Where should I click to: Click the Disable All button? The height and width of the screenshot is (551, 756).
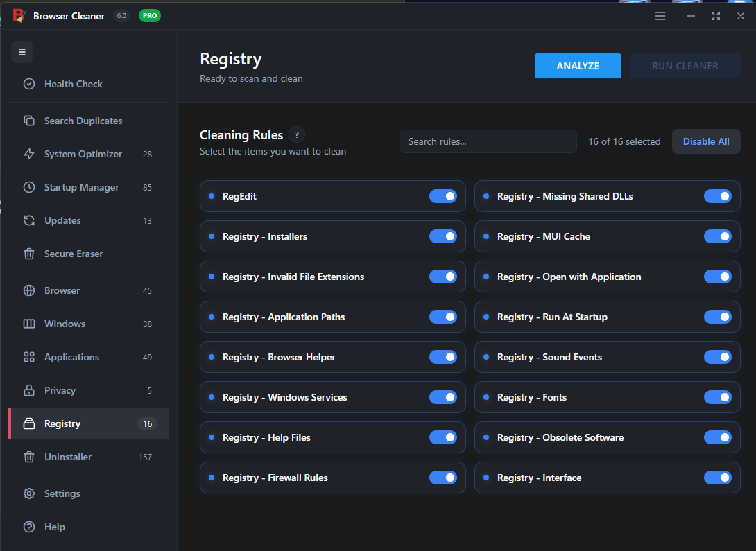(706, 141)
